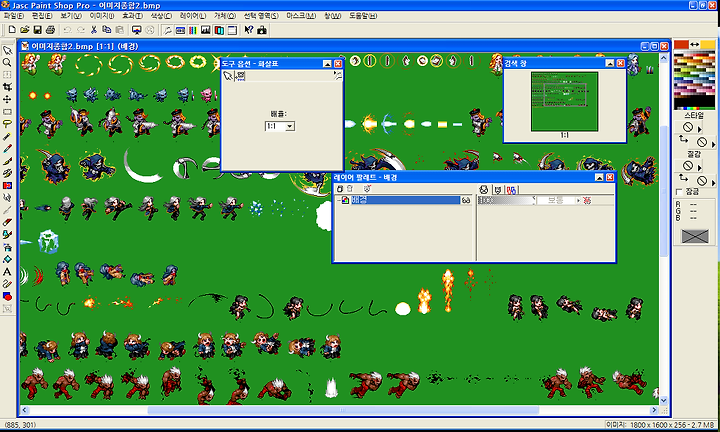Select the rectangular Selection tool

(7, 112)
